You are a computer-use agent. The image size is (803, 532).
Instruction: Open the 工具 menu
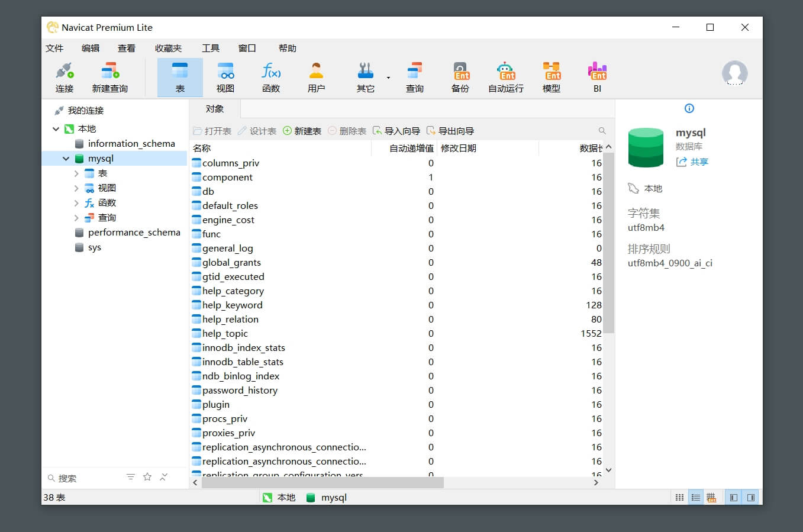click(x=211, y=49)
